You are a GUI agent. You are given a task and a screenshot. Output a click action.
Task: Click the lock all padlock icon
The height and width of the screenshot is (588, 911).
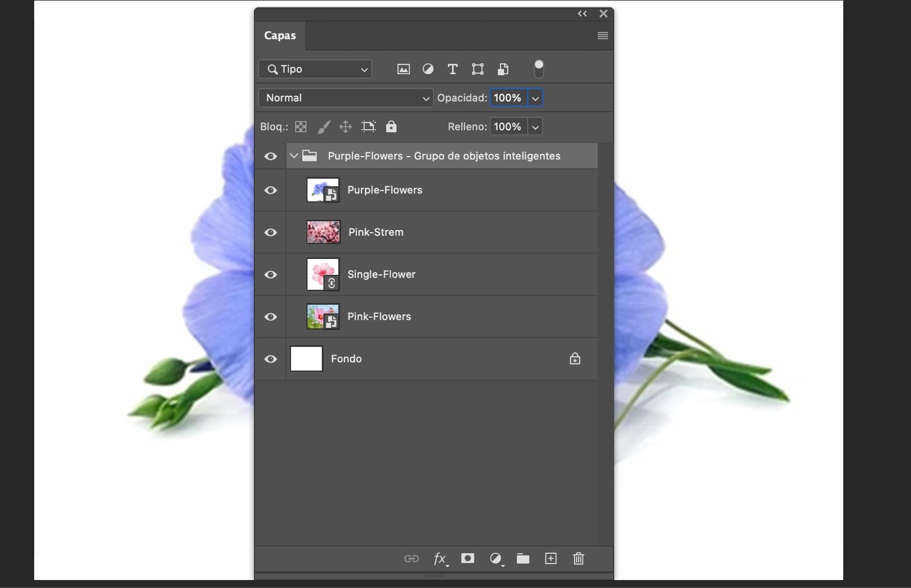point(391,126)
